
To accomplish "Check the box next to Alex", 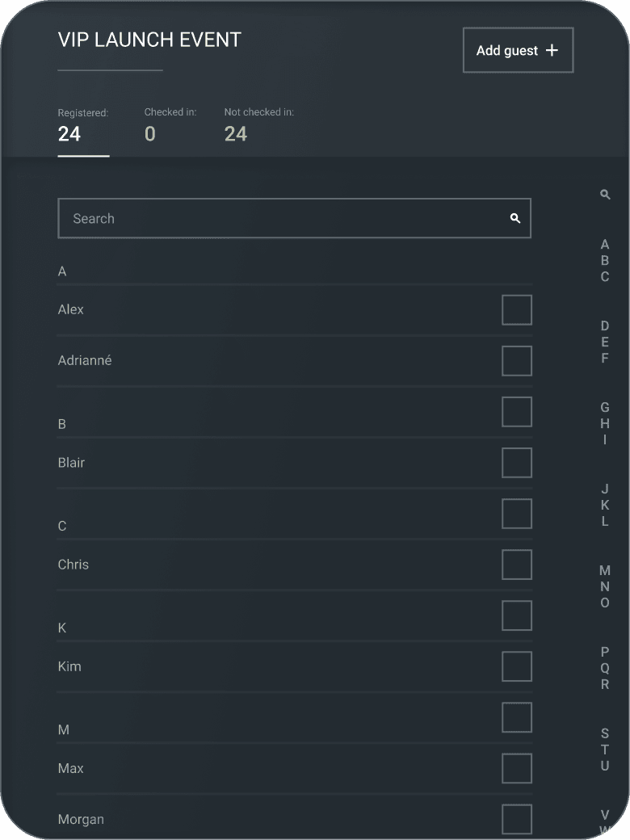I will pyautogui.click(x=516, y=309).
